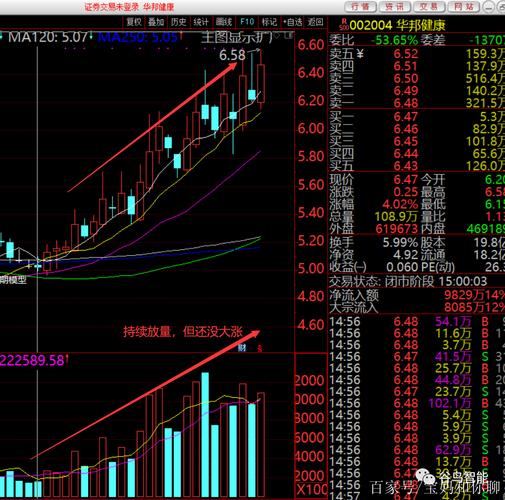Click the 6.00 label on price axis
This screenshot has width=505, height=500.
coord(311,128)
